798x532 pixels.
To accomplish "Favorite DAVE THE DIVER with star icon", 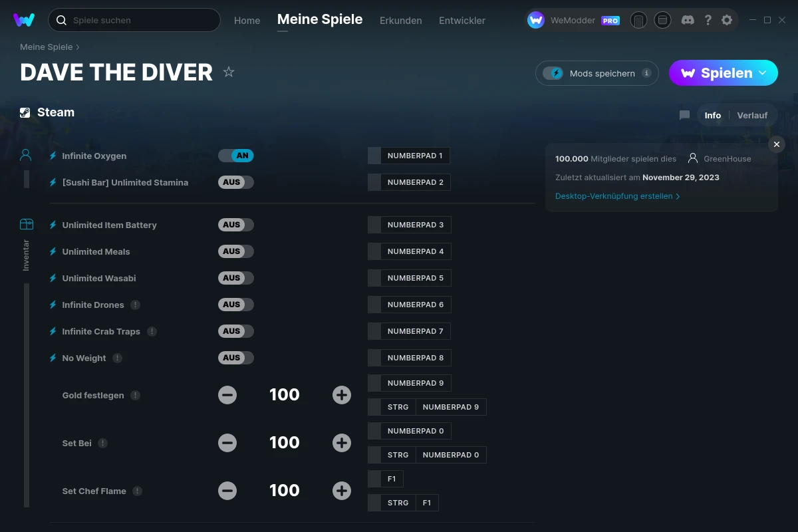I will point(229,72).
